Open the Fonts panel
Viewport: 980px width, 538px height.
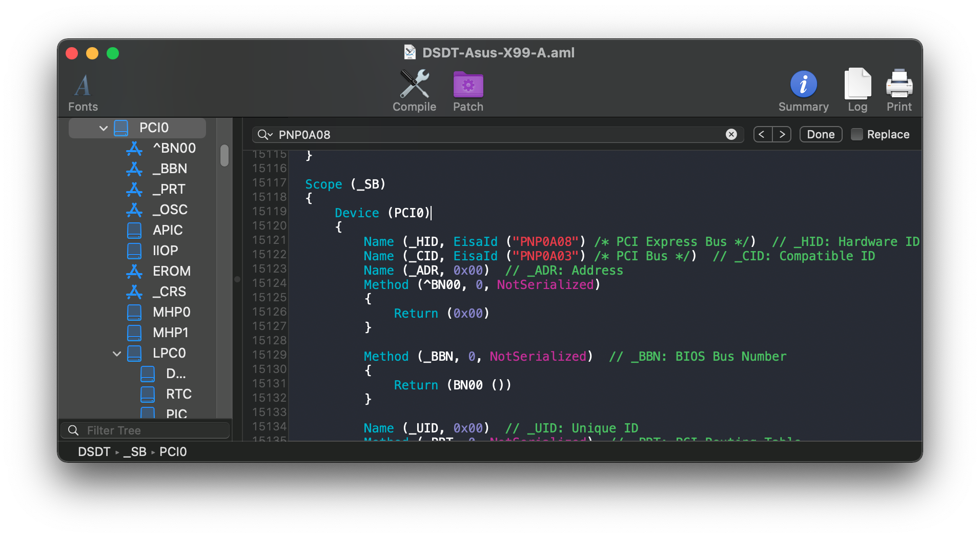tap(82, 90)
